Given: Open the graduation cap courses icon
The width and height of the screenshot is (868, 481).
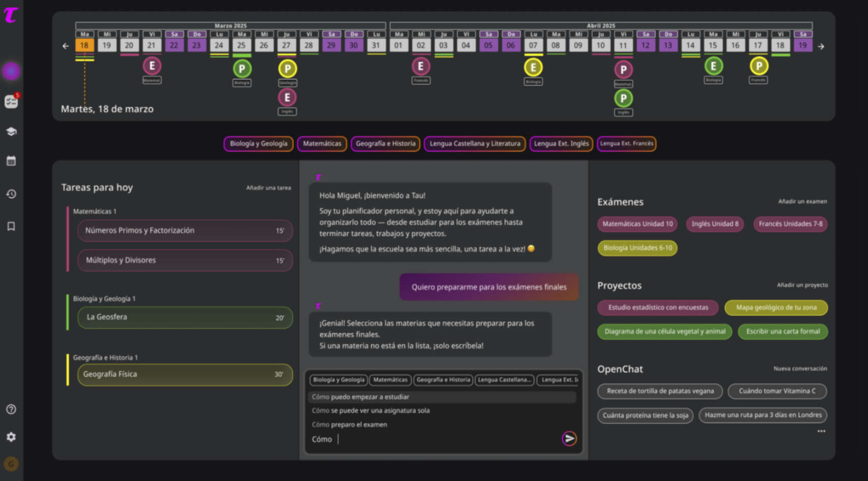Looking at the screenshot, I should click(x=11, y=131).
